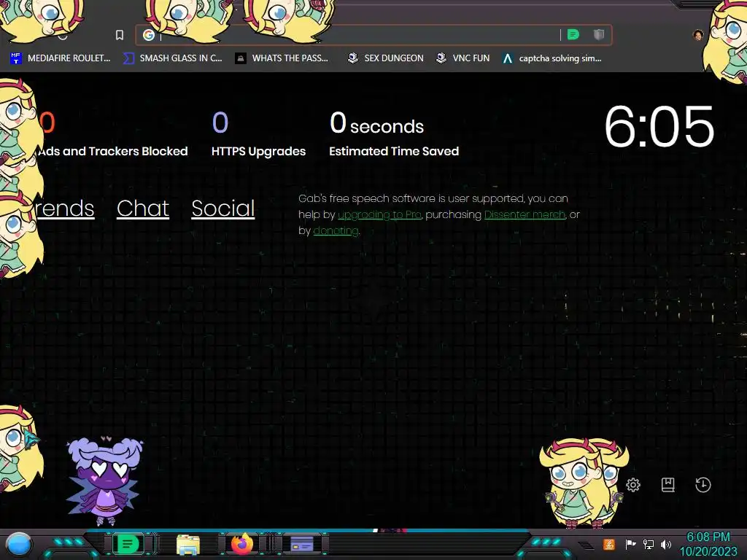
Task: Follow the upgrading to Pro link
Action: [x=379, y=215]
